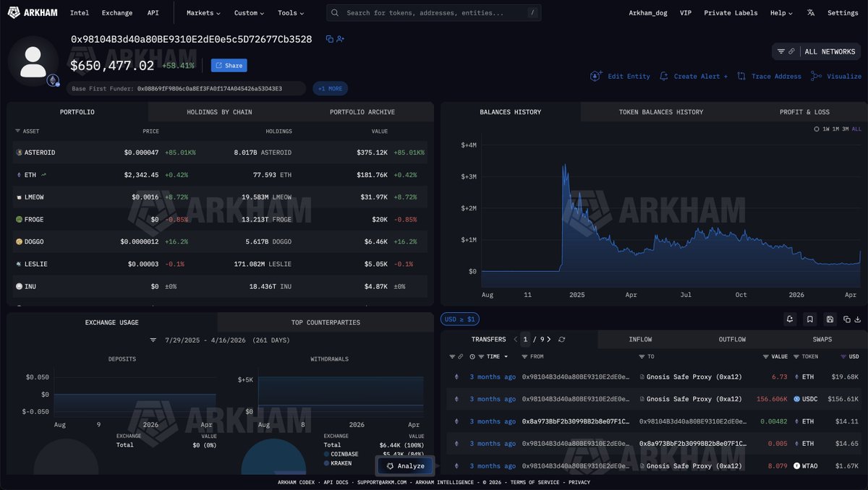Select the 1M chart range
Viewport: 868px width, 490px height.
point(835,129)
